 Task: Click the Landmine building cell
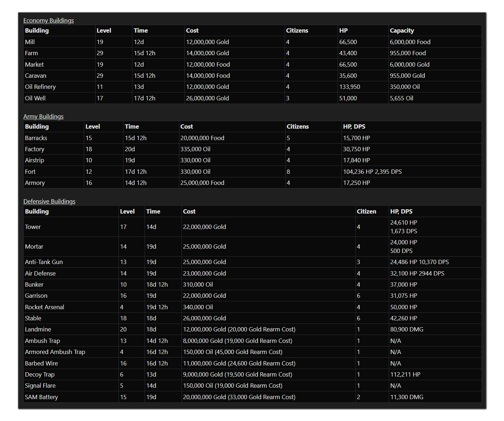(71, 329)
